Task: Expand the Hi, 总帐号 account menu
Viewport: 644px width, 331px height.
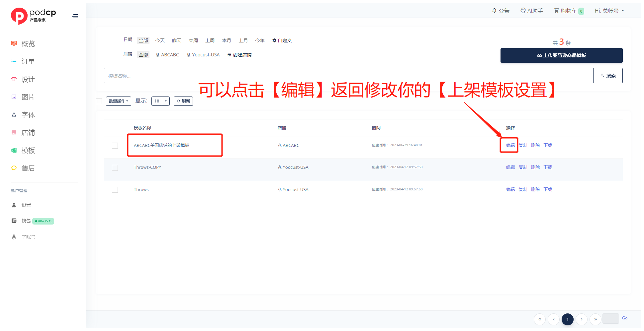Action: pyautogui.click(x=609, y=11)
